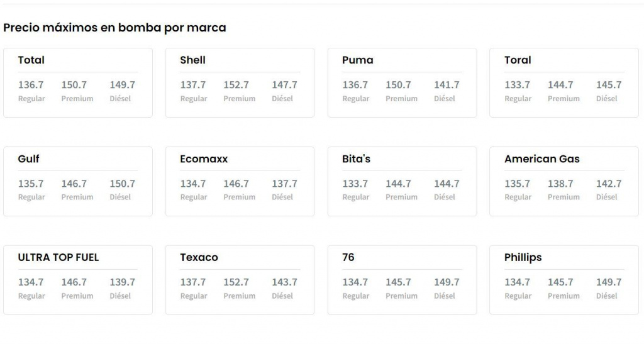Select the Texaco brand title
The height and width of the screenshot is (344, 644).
pos(199,257)
